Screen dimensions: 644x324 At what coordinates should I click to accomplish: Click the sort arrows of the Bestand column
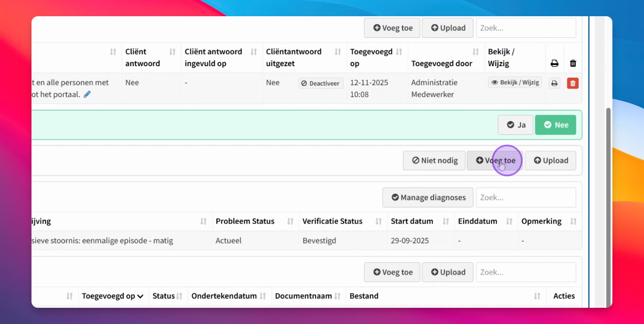pyautogui.click(x=537, y=296)
